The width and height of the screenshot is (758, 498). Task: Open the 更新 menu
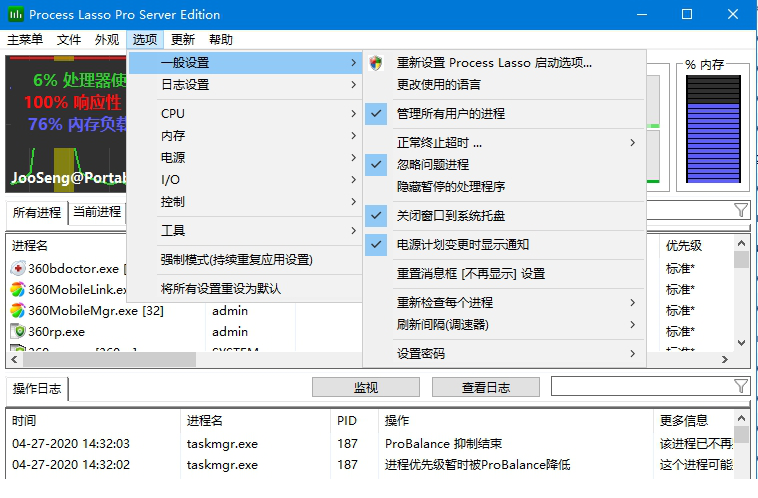[x=183, y=40]
